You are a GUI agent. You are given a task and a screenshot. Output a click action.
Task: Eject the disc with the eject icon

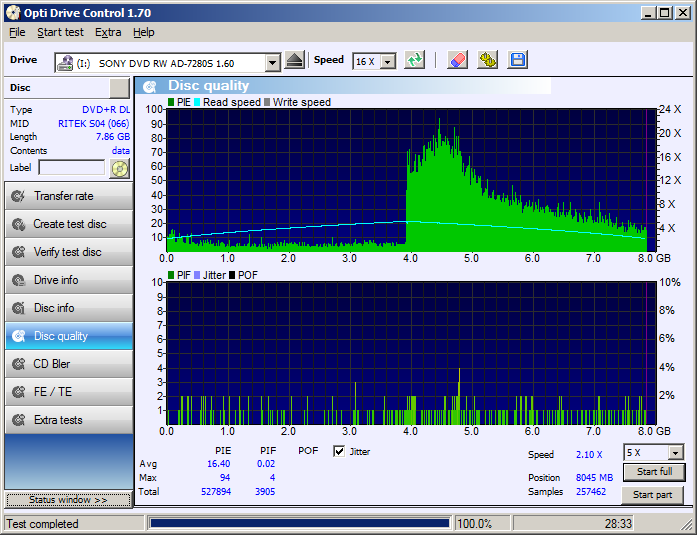[294, 60]
